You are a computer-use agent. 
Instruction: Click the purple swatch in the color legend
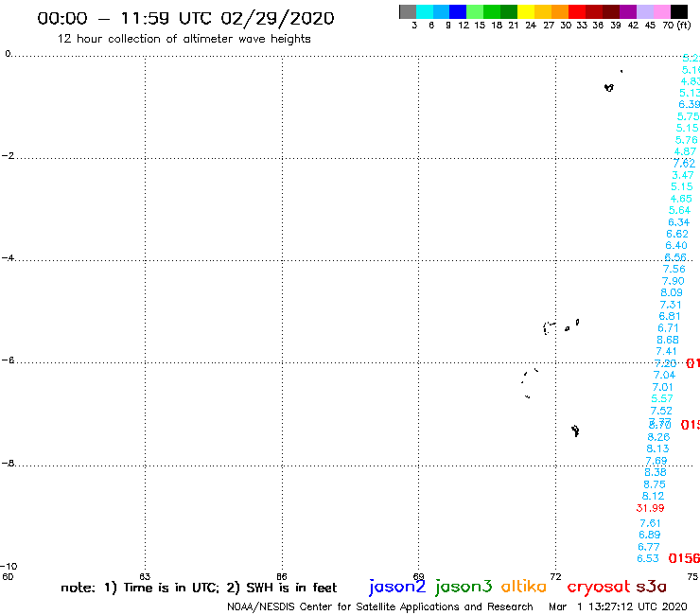pos(628,11)
